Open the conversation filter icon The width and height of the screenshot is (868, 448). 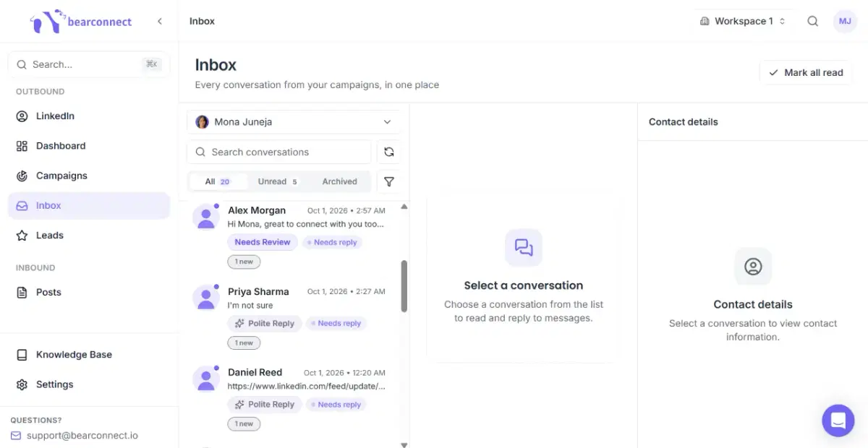[389, 182]
